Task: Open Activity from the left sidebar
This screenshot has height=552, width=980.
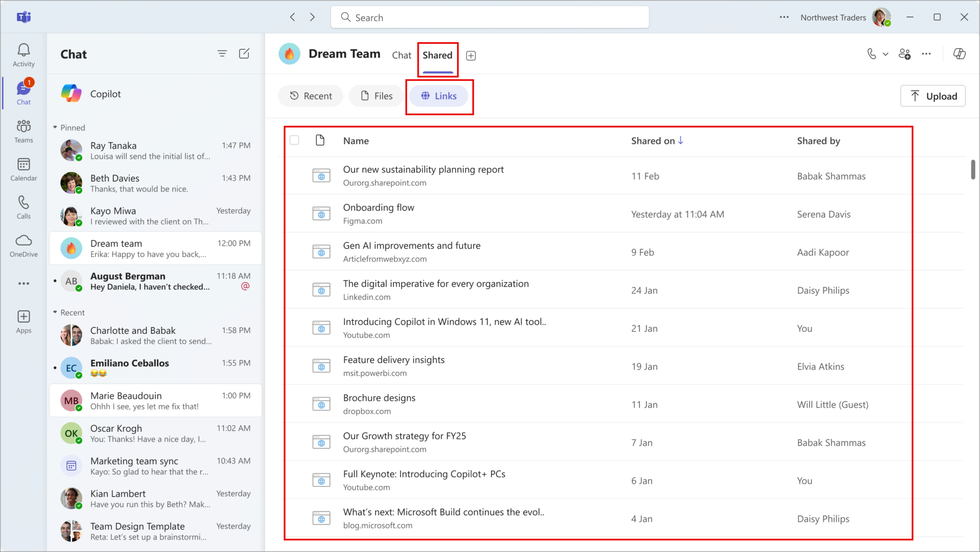Action: [23, 53]
